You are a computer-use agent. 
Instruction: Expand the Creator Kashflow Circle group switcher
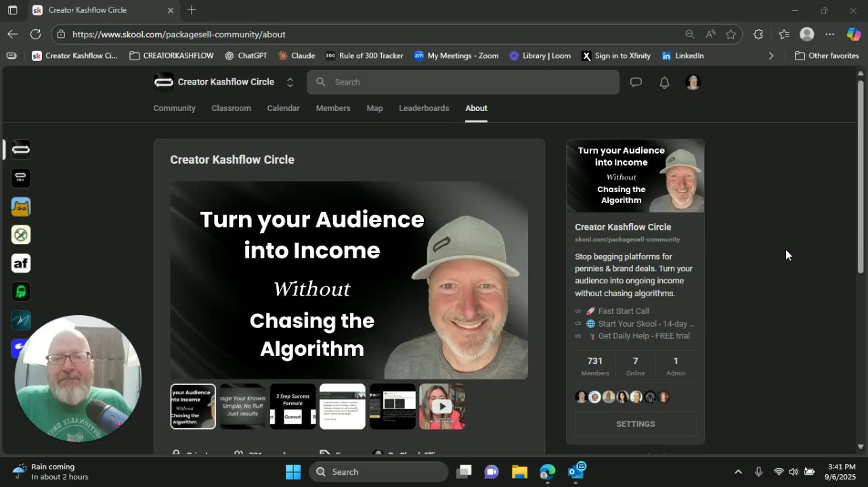click(x=290, y=83)
